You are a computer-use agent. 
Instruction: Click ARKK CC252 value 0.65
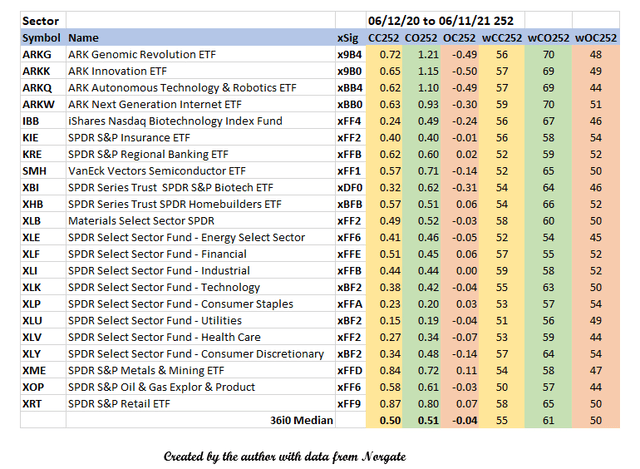(x=384, y=71)
